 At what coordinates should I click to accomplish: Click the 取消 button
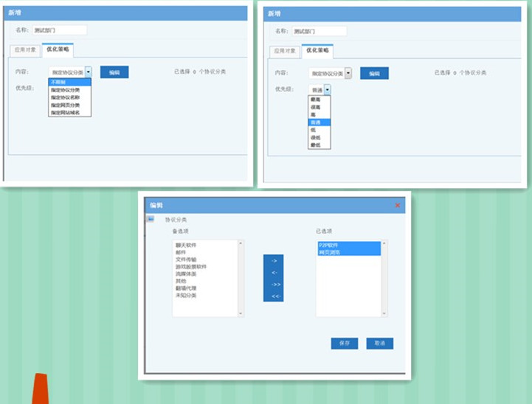[x=379, y=344]
